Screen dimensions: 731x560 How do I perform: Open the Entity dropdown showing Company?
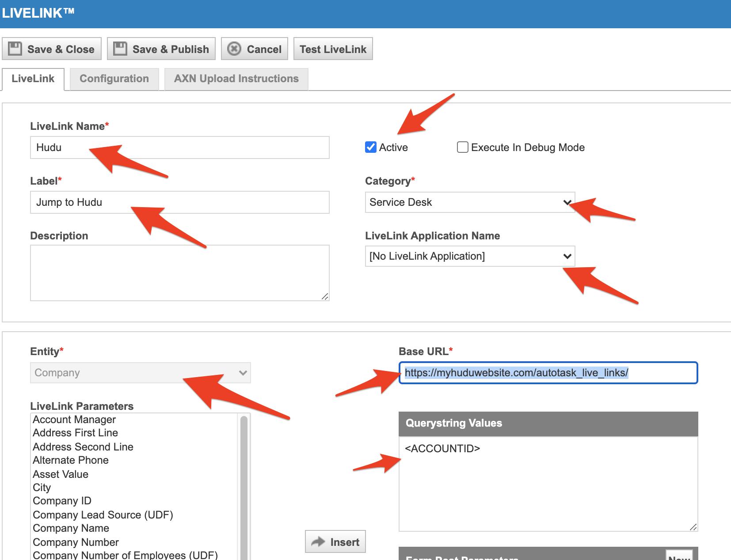[x=141, y=373]
